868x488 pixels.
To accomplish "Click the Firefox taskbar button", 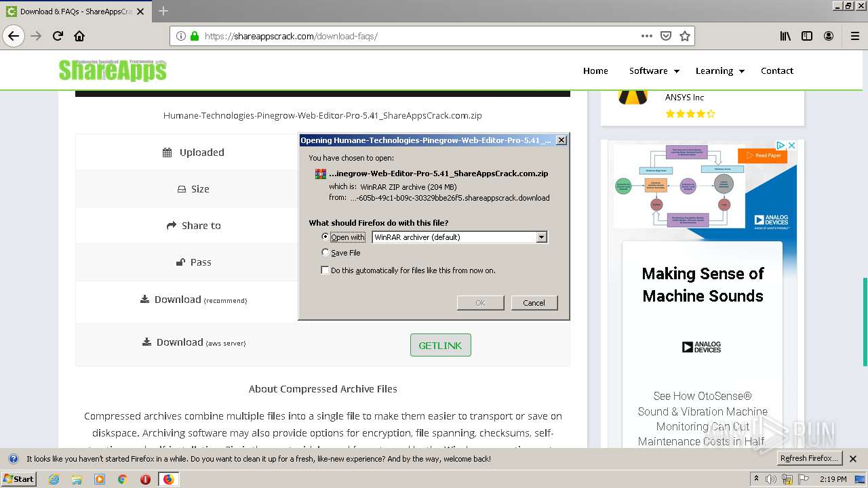I will (x=169, y=479).
